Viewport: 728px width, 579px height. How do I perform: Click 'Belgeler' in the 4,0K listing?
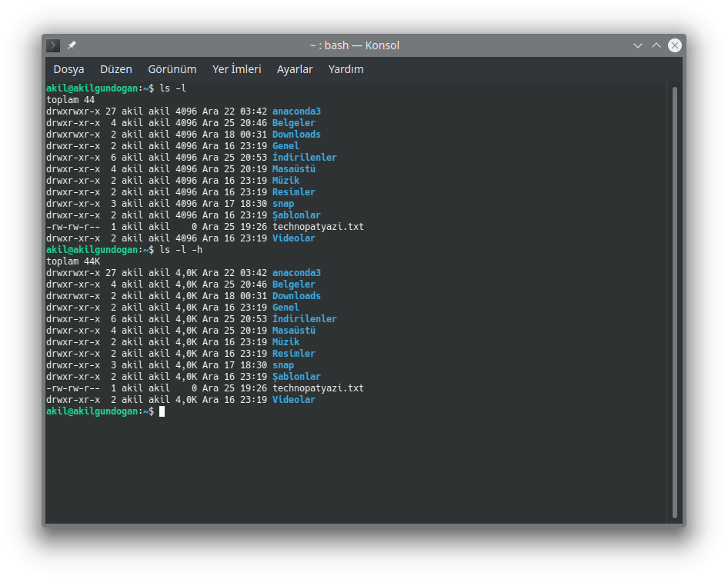point(294,285)
